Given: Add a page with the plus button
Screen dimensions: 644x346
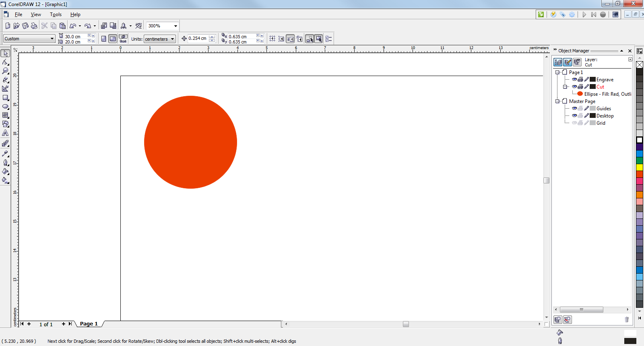Looking at the screenshot, I should [64, 324].
